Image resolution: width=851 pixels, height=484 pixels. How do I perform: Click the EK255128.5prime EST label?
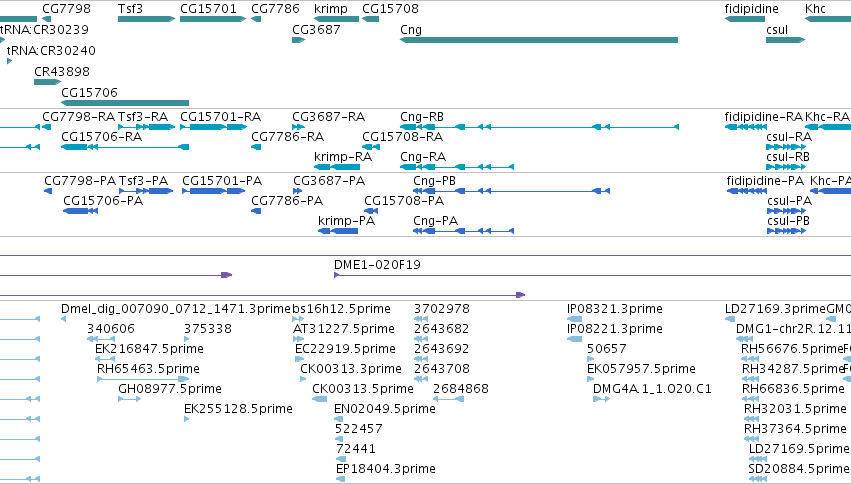coord(238,409)
